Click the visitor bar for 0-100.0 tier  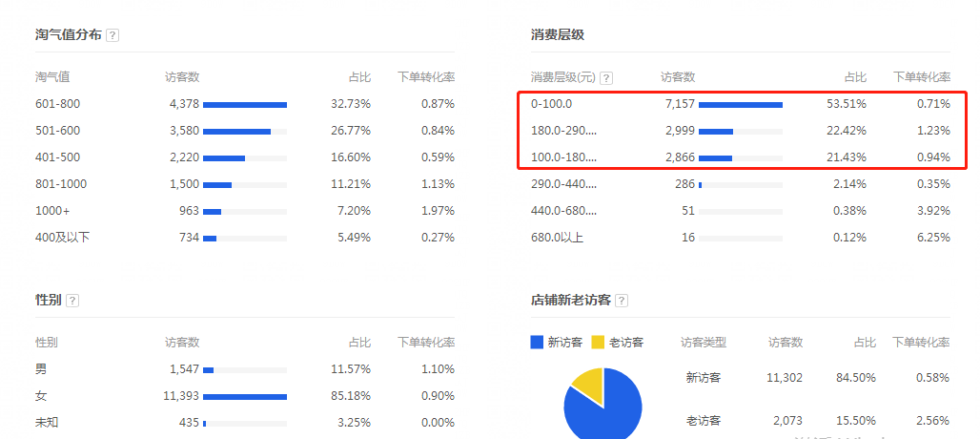(x=741, y=104)
